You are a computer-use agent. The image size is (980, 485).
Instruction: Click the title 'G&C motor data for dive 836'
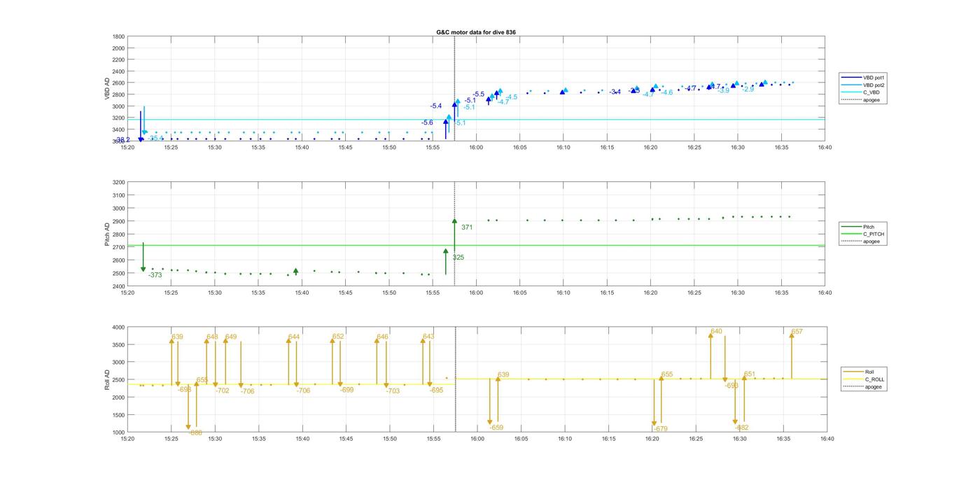[x=476, y=32]
